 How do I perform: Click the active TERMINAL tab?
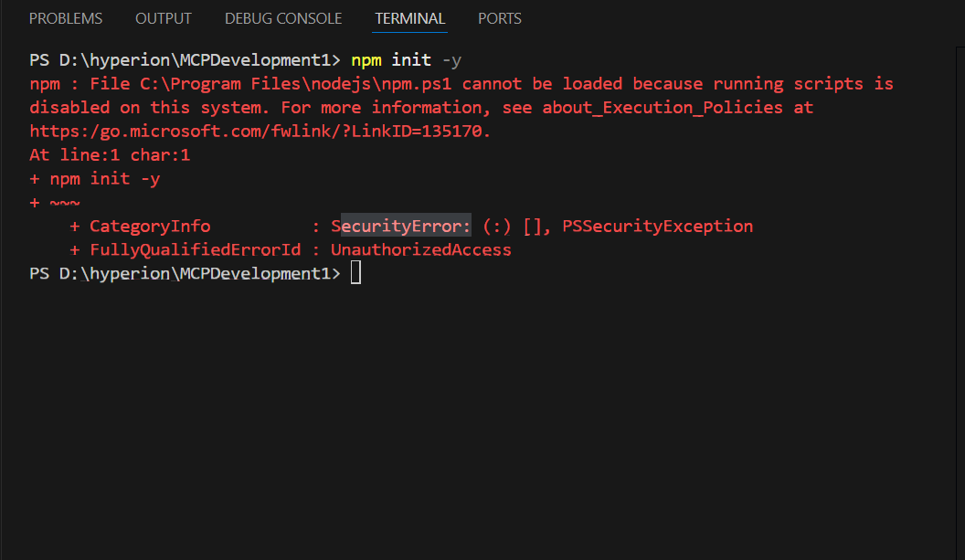pos(409,18)
